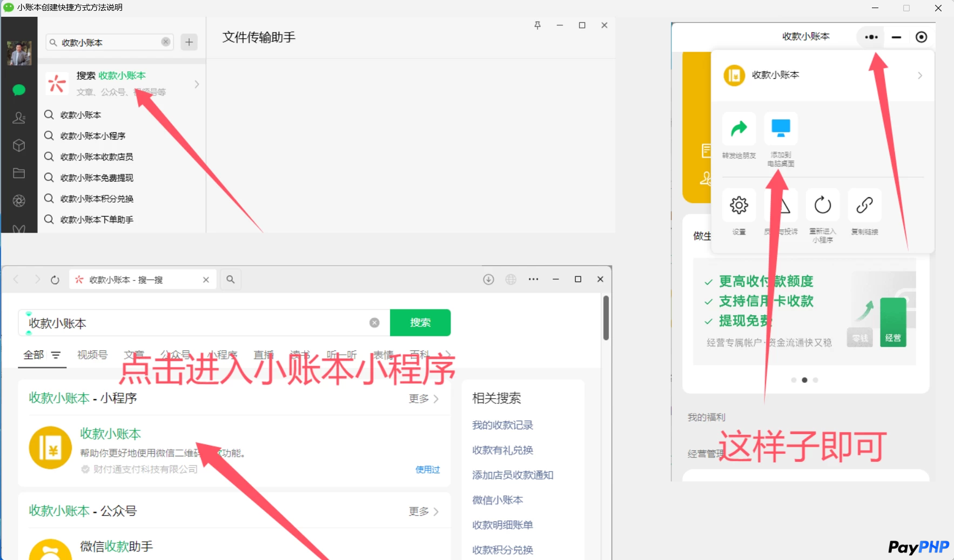Open downloads icon in 搜一搜 window
The height and width of the screenshot is (560, 954).
[x=488, y=279]
